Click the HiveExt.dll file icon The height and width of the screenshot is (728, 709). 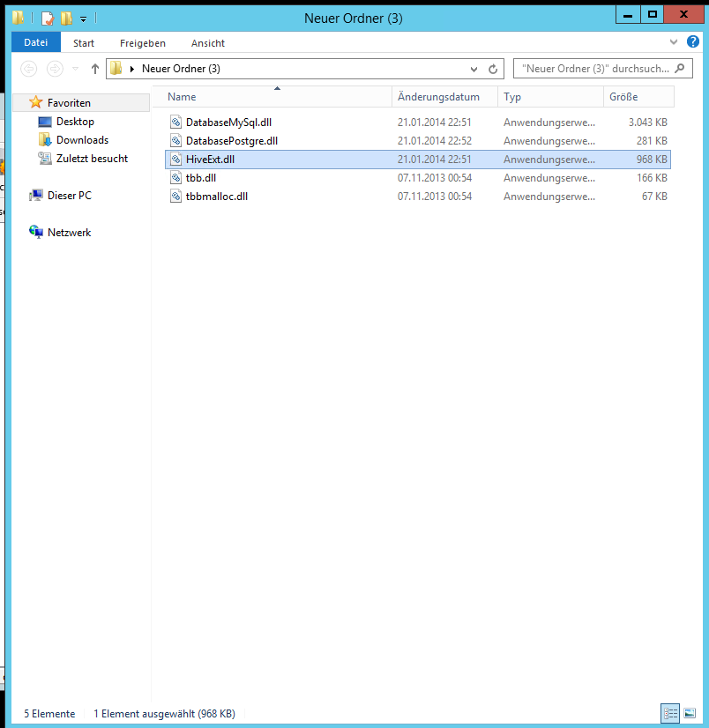tap(175, 160)
